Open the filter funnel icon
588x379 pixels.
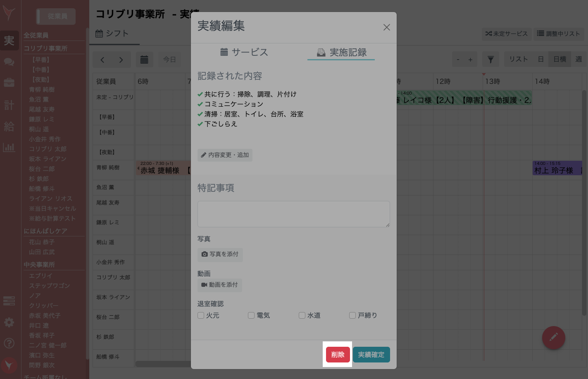(490, 59)
